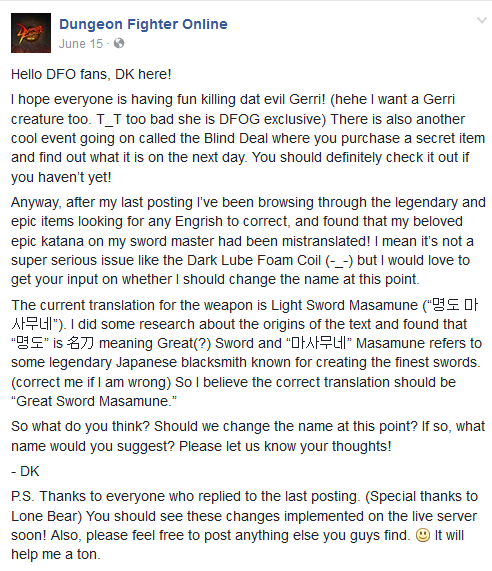This screenshot has height=571, width=492.
Task: Visit the Dungeon Fighter Online page link
Action: 143,24
